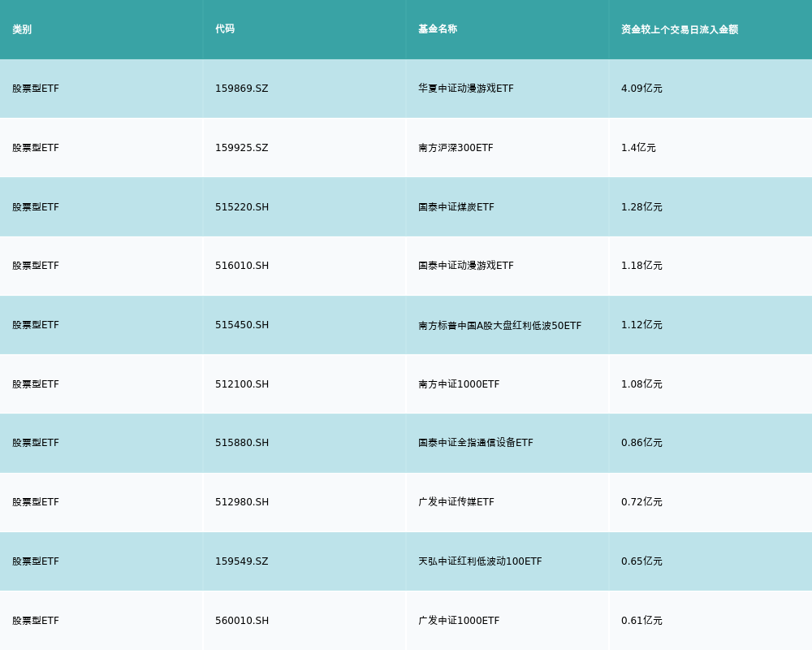
Task: Select inflow amount 1.18亿元
Action: 641,266
